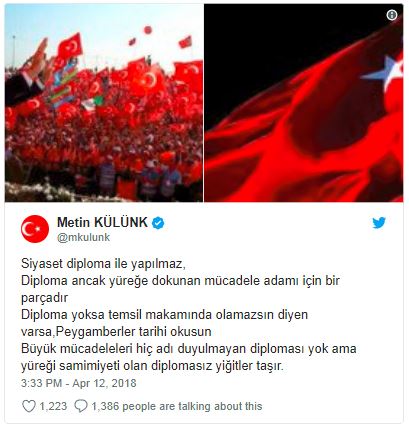Open '1,386 people are talking about this'
Viewport: 409px width, 430px height.
click(177, 406)
